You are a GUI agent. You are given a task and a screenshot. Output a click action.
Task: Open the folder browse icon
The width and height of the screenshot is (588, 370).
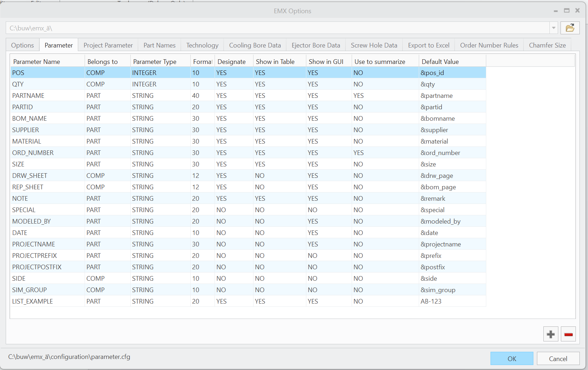[x=570, y=28]
